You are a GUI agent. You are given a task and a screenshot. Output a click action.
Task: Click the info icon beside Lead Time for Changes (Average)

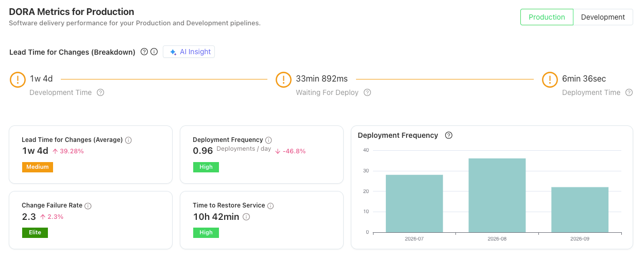[129, 140]
